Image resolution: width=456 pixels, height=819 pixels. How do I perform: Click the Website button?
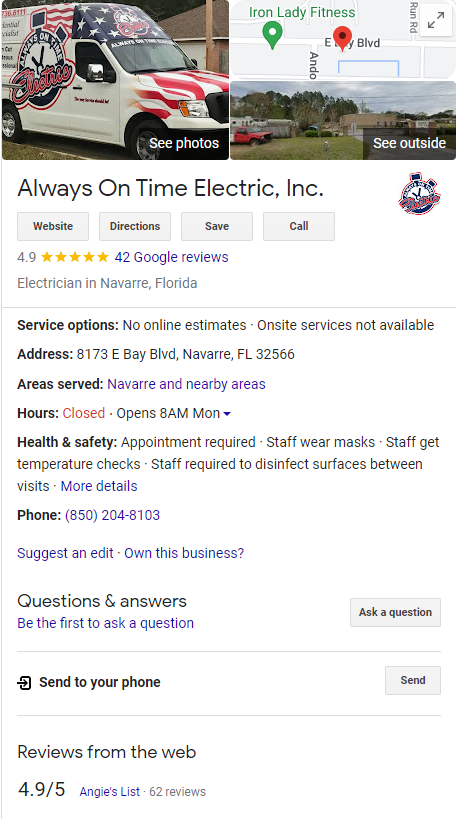[53, 226]
